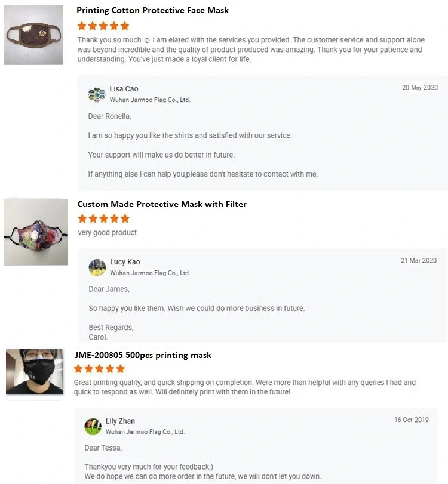Click the Lisa Cao reviewer name
This screenshot has width=448, height=484.
click(124, 89)
